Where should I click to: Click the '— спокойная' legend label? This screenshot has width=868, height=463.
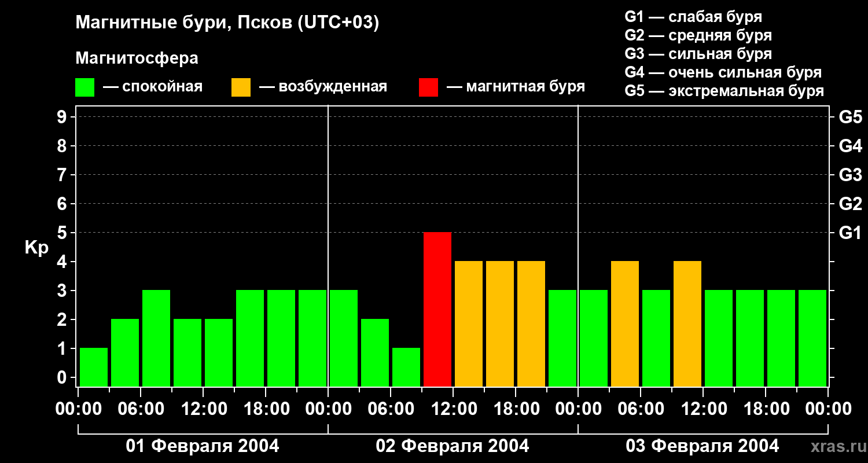153,87
